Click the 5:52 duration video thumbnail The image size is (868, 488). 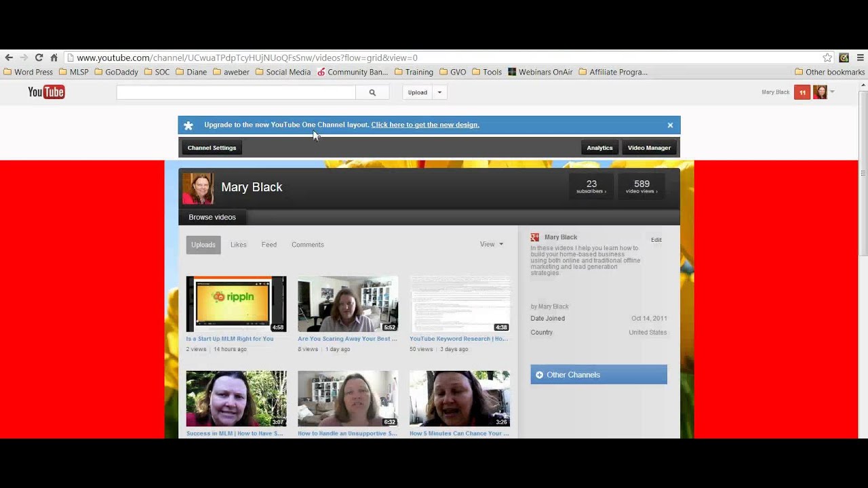pos(348,304)
